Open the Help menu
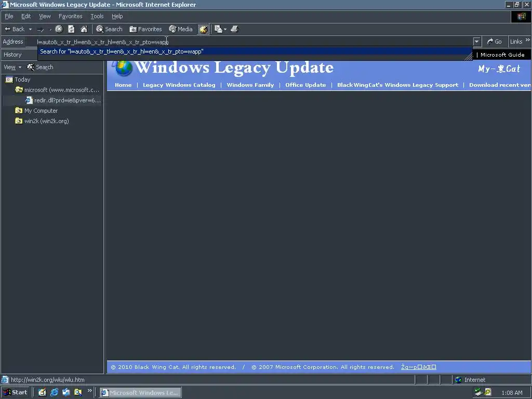 (x=117, y=16)
